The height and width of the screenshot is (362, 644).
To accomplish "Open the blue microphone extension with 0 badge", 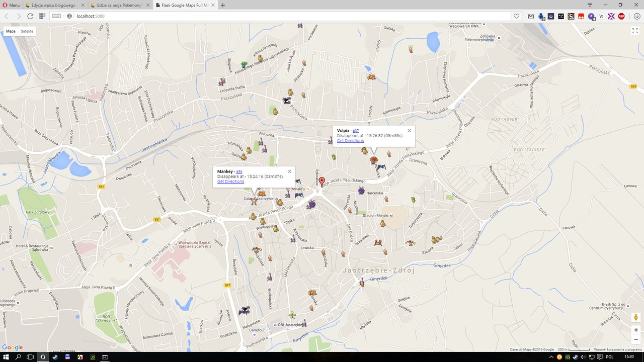I will coord(541,16).
